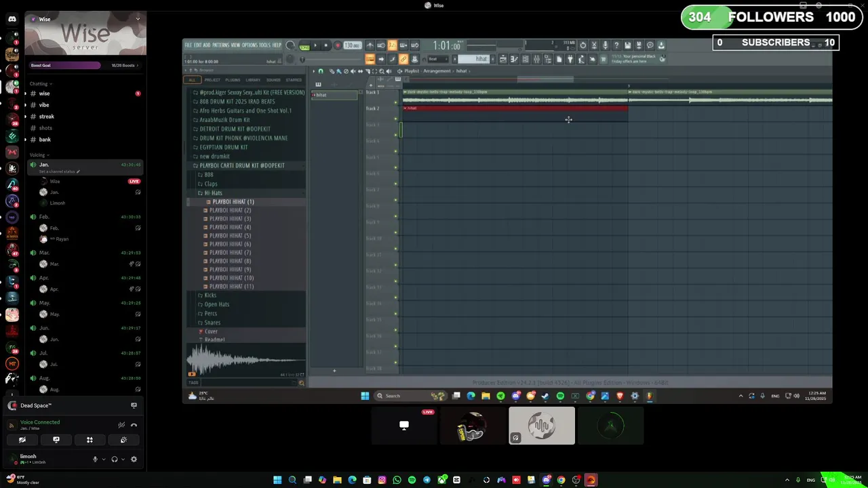The width and height of the screenshot is (868, 488).
Task: Select the Delete tool in playlist toolbar
Action: pyautogui.click(x=346, y=71)
